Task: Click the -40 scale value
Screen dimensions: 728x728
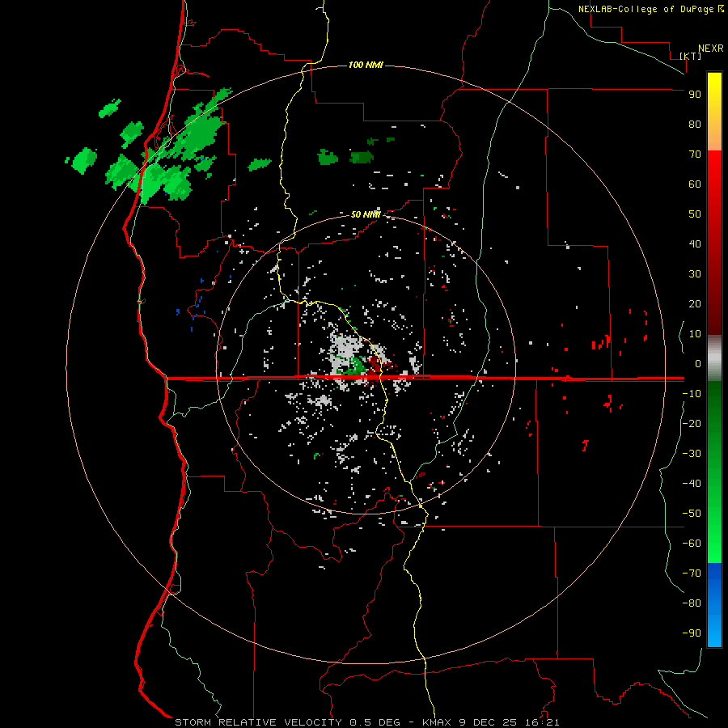Action: (x=692, y=484)
